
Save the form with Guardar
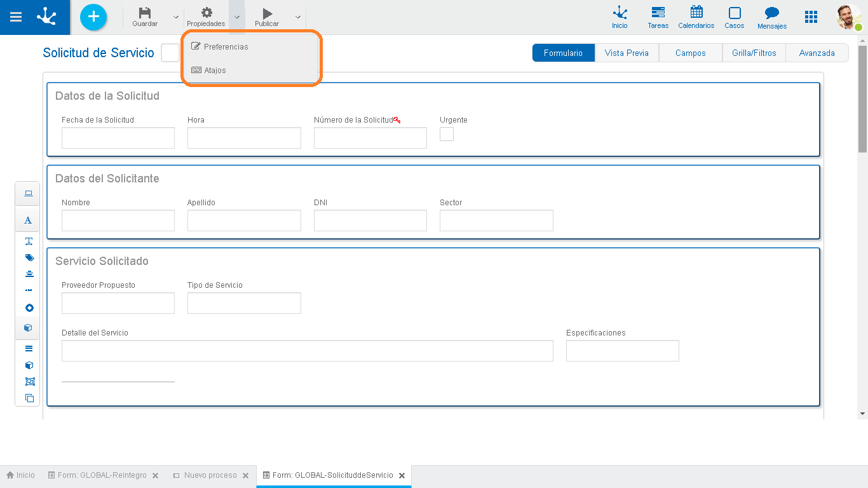coord(145,17)
